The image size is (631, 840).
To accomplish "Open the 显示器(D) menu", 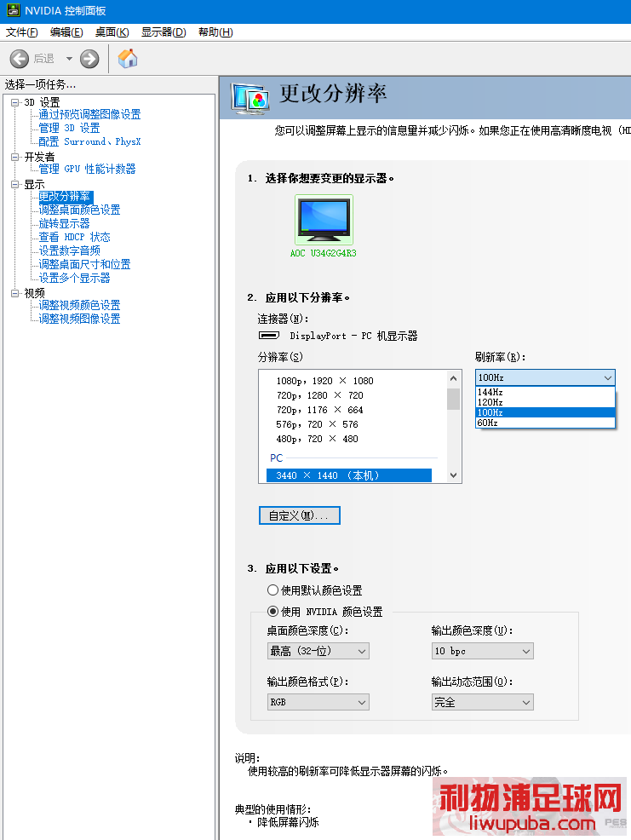I will pyautogui.click(x=163, y=32).
